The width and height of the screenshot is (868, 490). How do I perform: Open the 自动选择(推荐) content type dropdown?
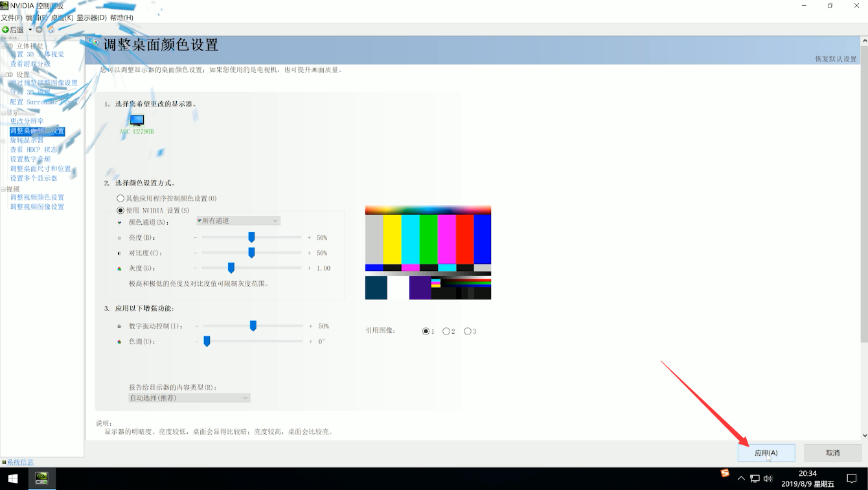pos(189,398)
